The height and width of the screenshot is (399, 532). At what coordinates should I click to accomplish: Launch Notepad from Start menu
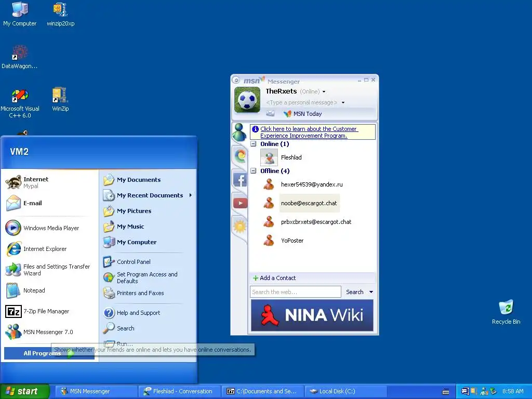50,290
